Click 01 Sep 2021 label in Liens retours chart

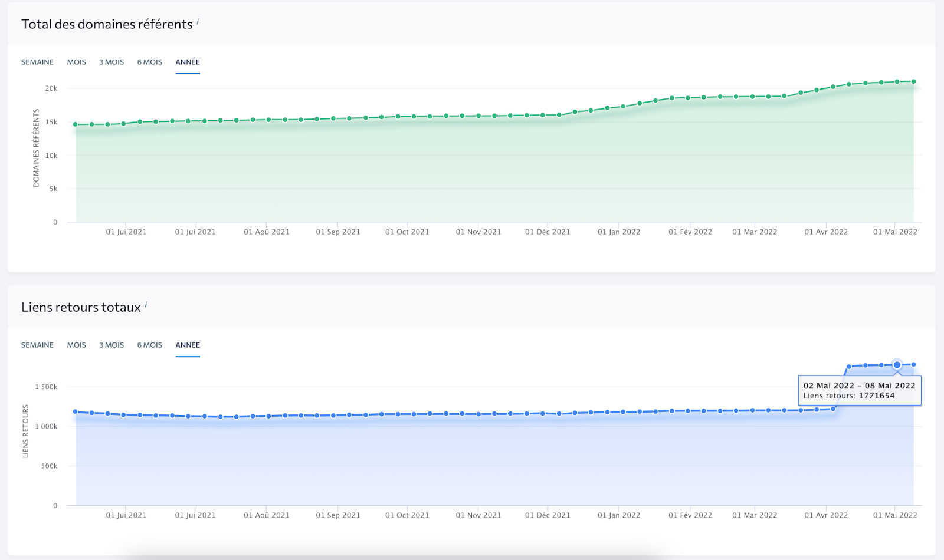(338, 515)
